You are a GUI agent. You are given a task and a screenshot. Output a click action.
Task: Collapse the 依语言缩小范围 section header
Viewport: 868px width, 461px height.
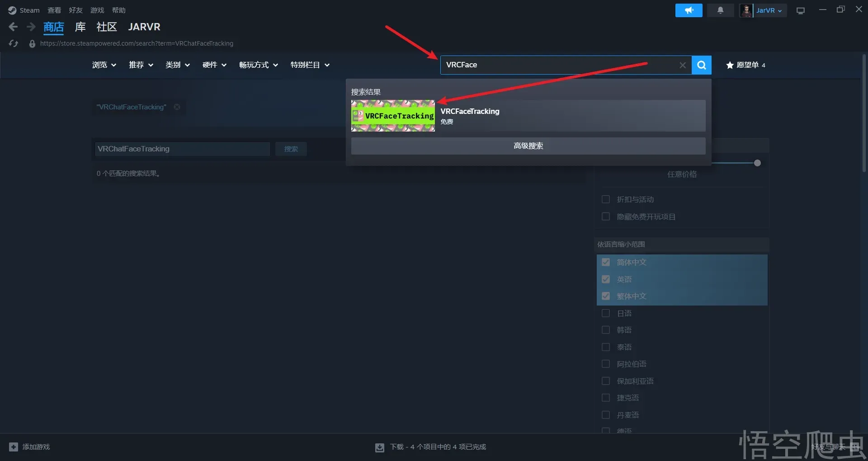(682, 245)
